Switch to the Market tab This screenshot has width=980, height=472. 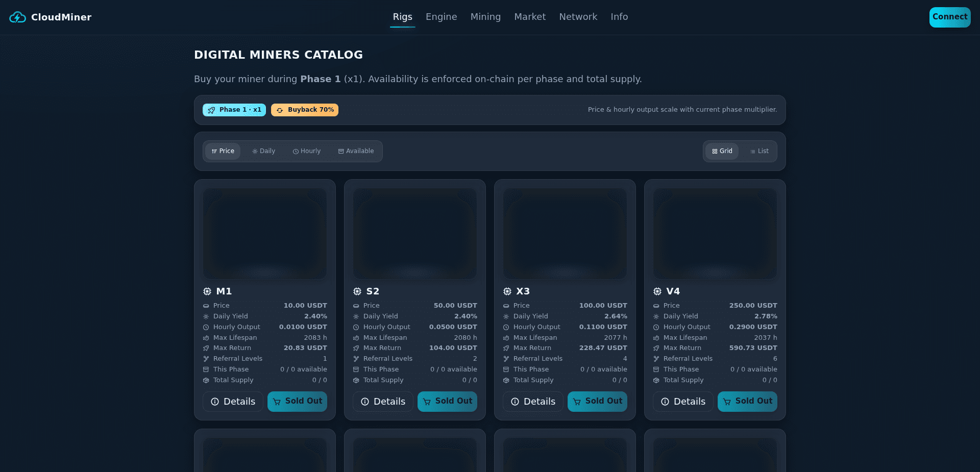pyautogui.click(x=529, y=17)
